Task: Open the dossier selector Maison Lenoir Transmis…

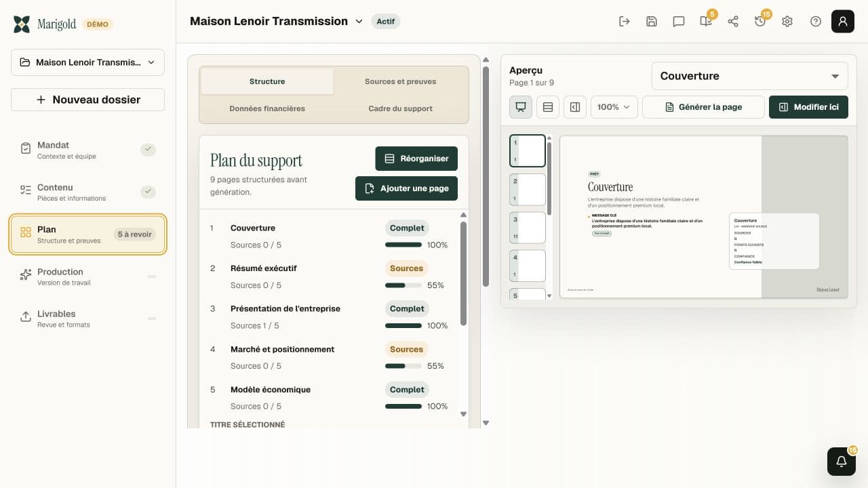Action: tap(87, 62)
